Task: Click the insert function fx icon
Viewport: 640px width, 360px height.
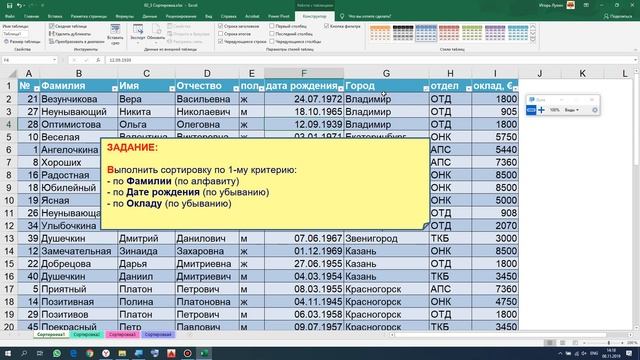Action: coord(98,60)
